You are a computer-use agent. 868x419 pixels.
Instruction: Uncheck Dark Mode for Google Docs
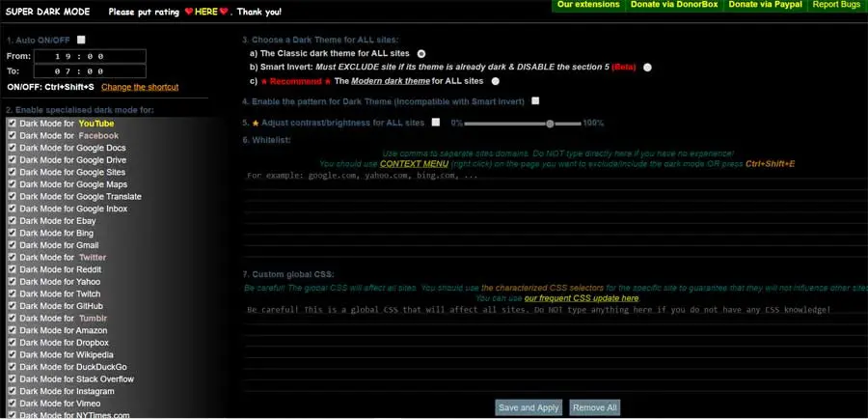coord(13,148)
